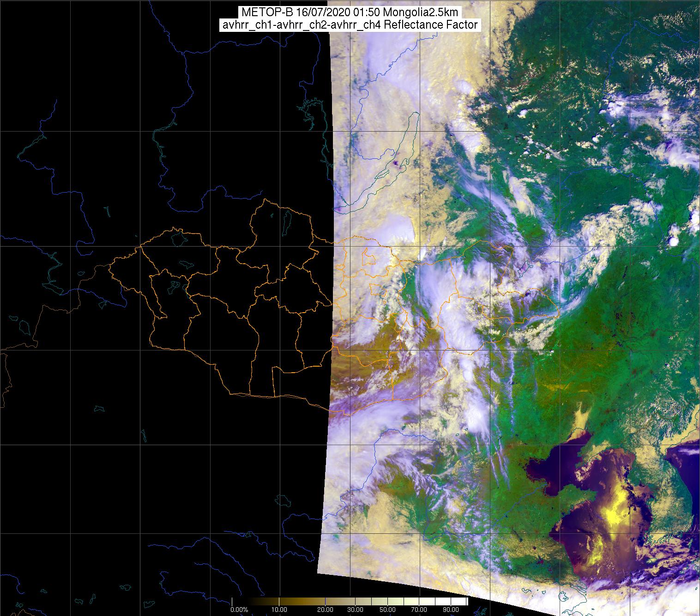700x616 pixels.
Task: Click the "avhrr_ch1-avhrr_ch2-avhrr_ch4 Reflectance Factor" caption
Action: [350, 25]
